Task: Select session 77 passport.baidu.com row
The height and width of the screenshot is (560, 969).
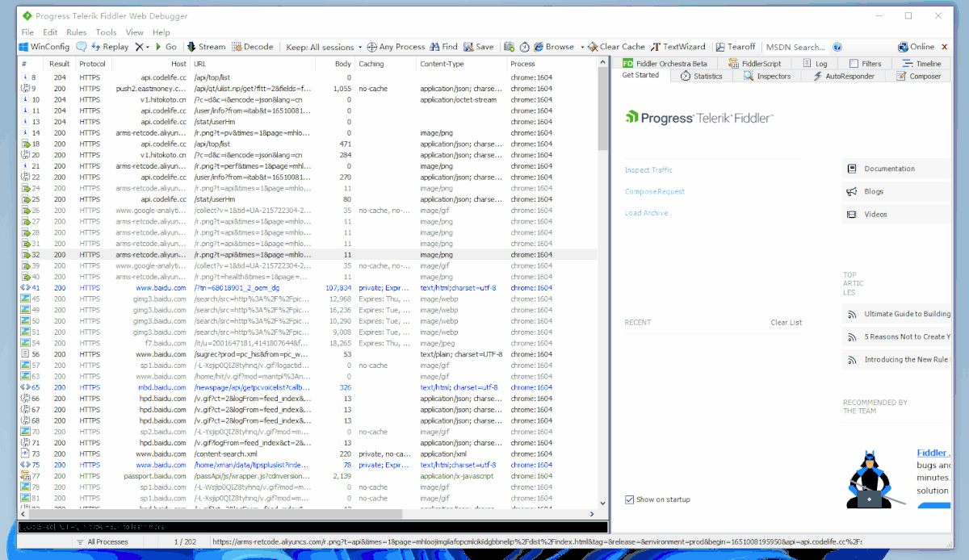Action: coord(307,476)
